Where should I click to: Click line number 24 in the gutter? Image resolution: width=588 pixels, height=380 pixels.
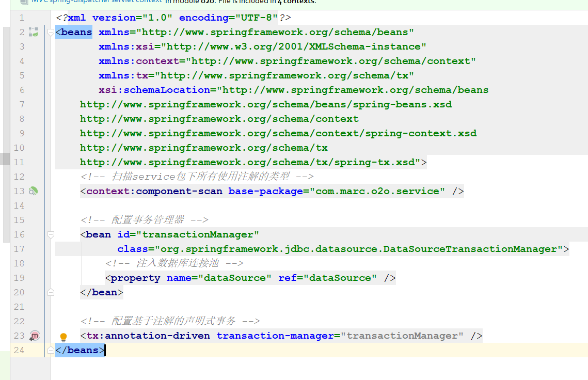tap(19, 351)
